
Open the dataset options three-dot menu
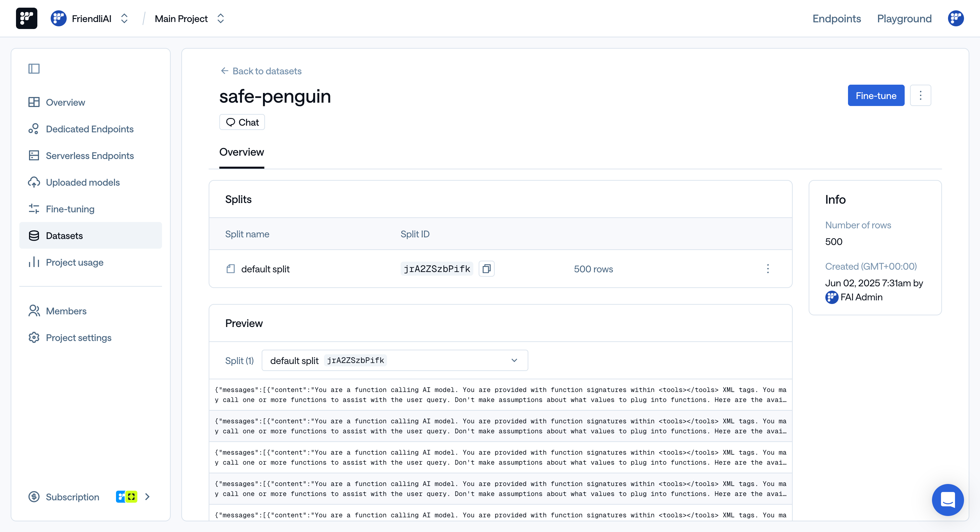[921, 95]
